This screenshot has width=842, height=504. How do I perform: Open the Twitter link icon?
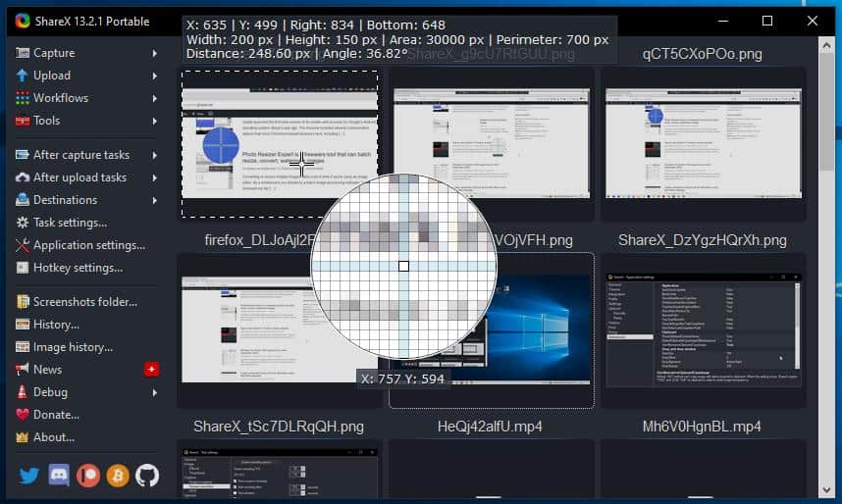(28, 476)
